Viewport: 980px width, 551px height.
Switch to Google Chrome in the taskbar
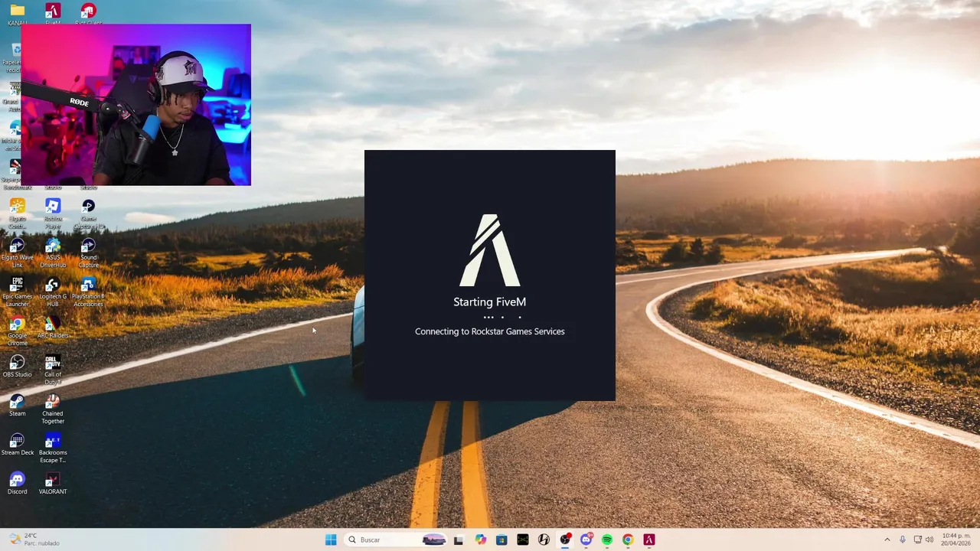628,540
